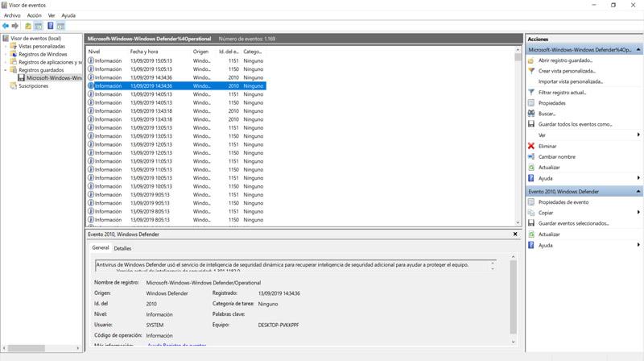Click the event list vertical scrollbar down arrow
Image resolution: width=644 pixels, height=361 pixels.
518,222
